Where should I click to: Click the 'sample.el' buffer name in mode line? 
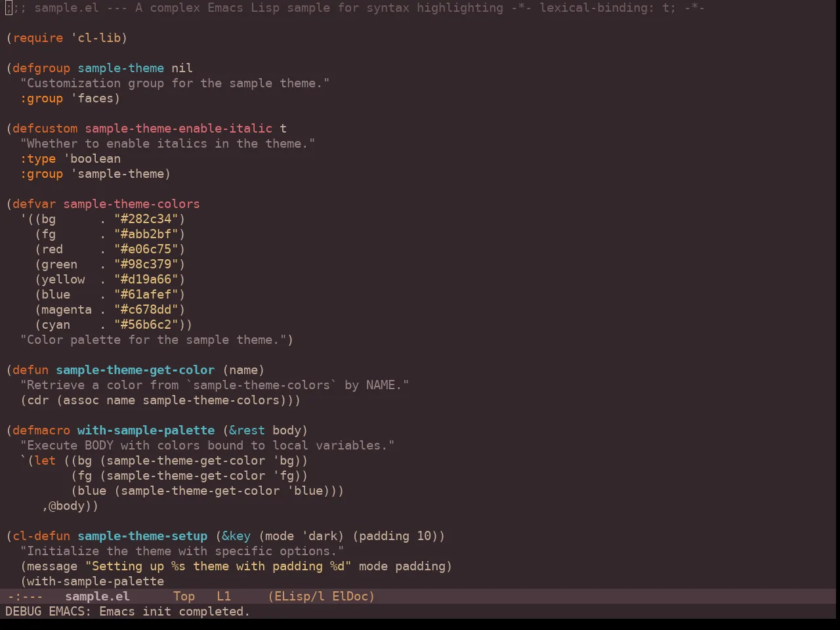tap(97, 597)
